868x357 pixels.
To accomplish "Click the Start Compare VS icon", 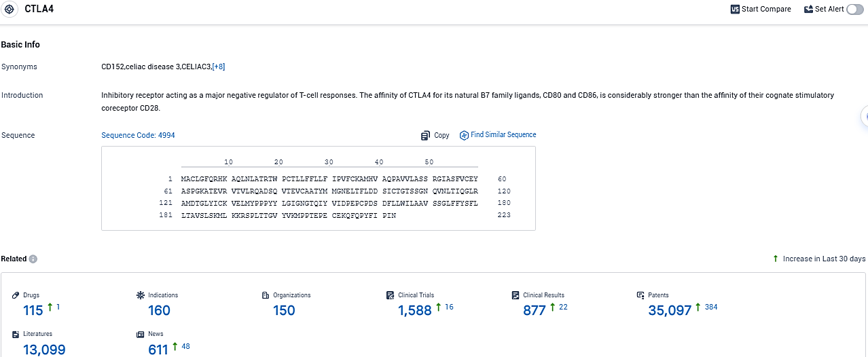I will coord(735,10).
